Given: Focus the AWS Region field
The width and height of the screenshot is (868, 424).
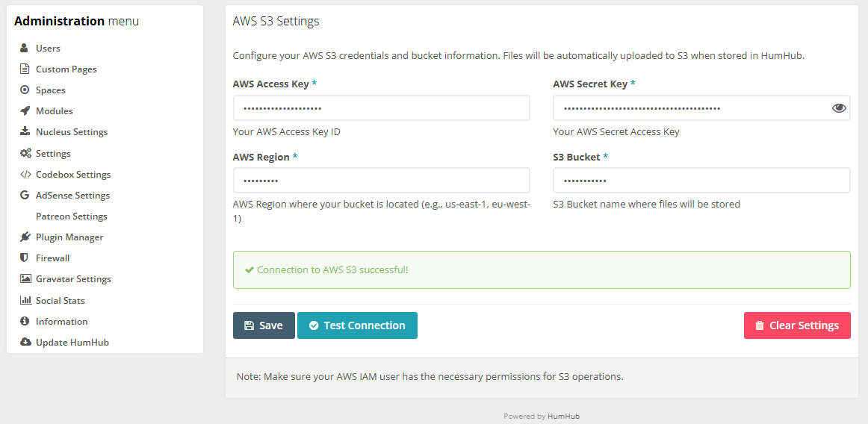Looking at the screenshot, I should 382,181.
